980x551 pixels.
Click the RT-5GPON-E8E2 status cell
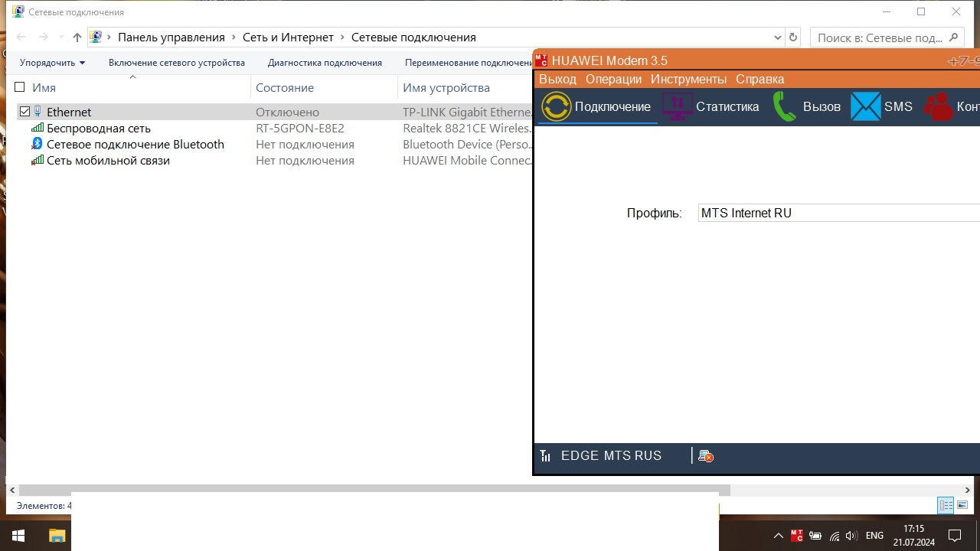(x=300, y=128)
